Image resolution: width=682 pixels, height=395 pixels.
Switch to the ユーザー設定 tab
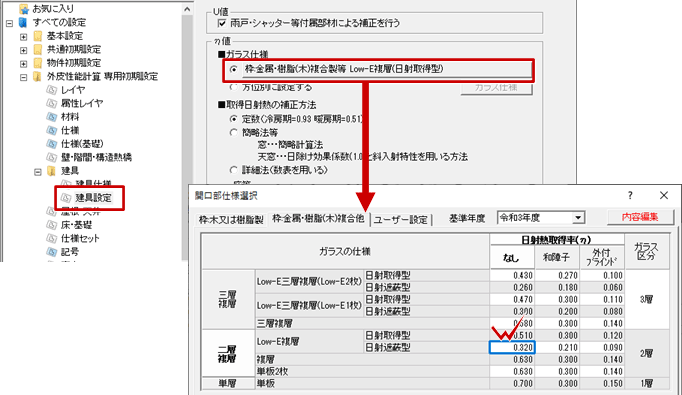pyautogui.click(x=401, y=220)
